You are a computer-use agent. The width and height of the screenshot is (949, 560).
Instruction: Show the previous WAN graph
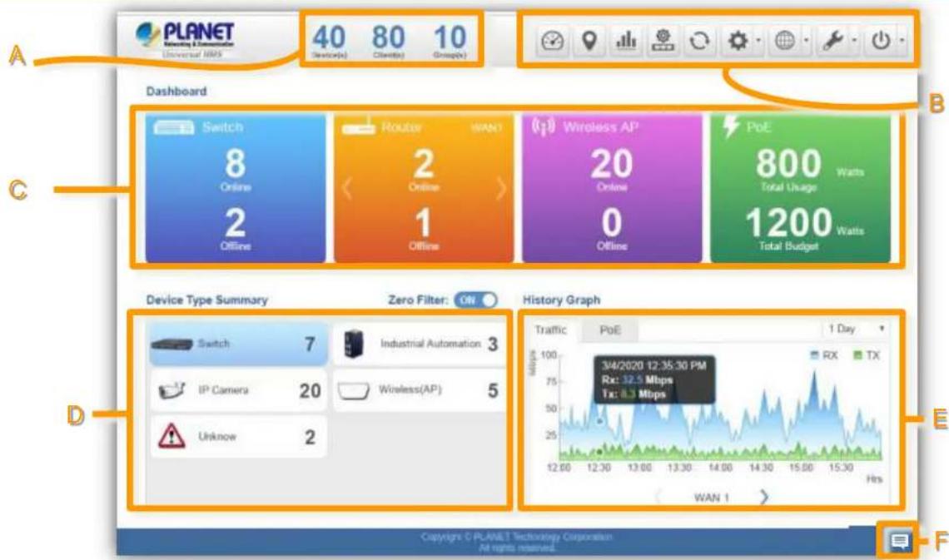click(x=659, y=497)
